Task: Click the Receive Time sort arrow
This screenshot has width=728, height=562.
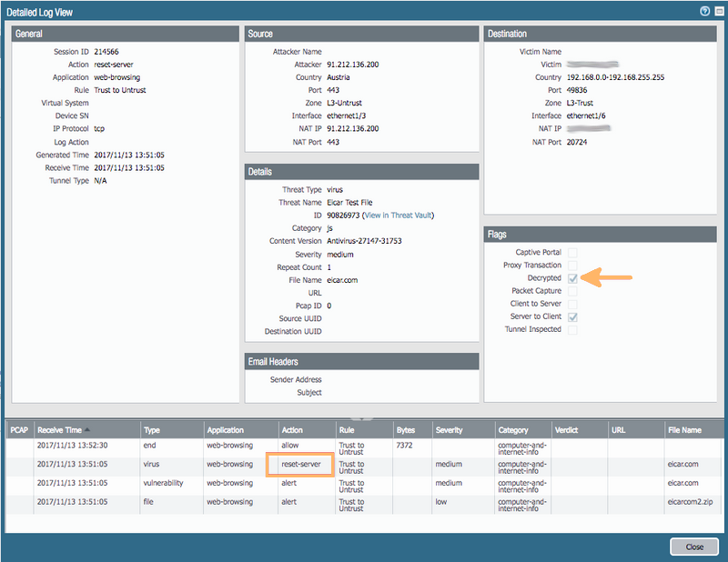Action: point(87,430)
